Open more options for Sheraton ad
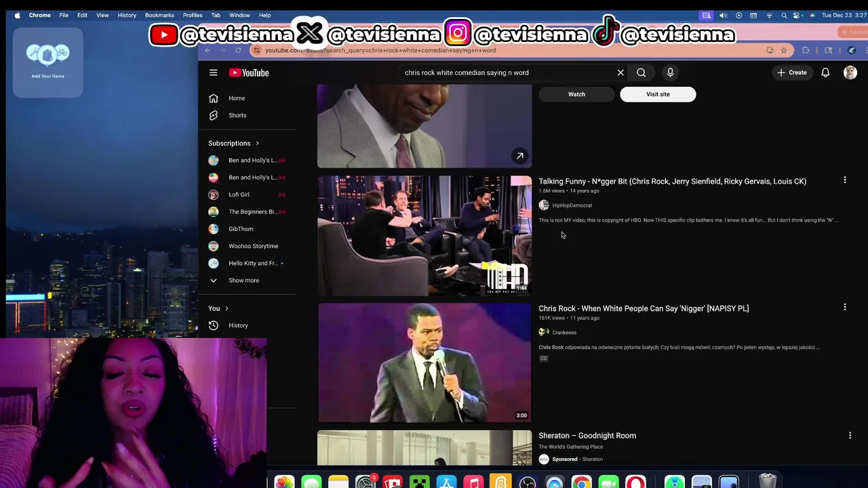Image resolution: width=868 pixels, height=488 pixels. pos(850,436)
